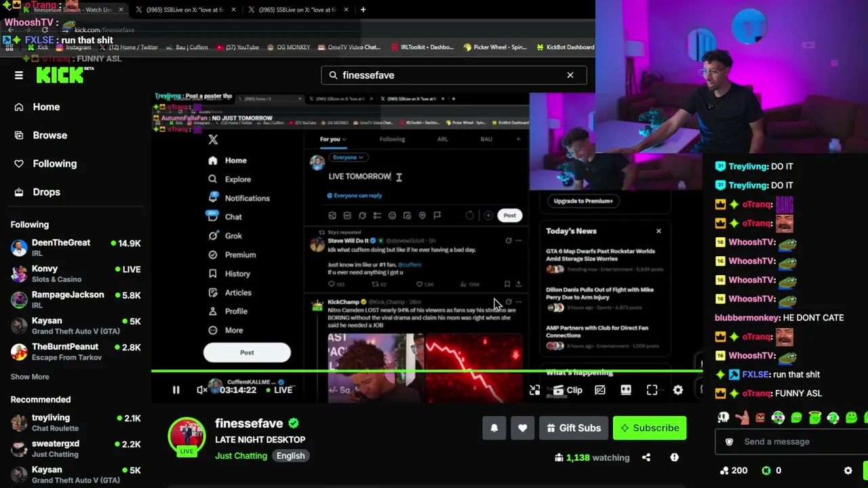868x488 pixels.
Task: Open the Kick hamburger menu
Action: click(x=19, y=75)
